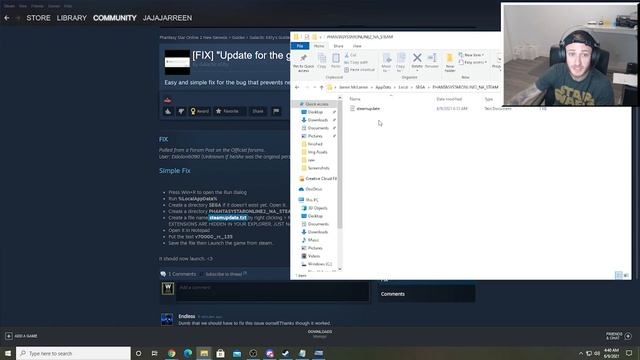Screen dimensions: 640x360
Task: Click Pin to Quick access in Explorer ribbon
Action: coord(303,62)
